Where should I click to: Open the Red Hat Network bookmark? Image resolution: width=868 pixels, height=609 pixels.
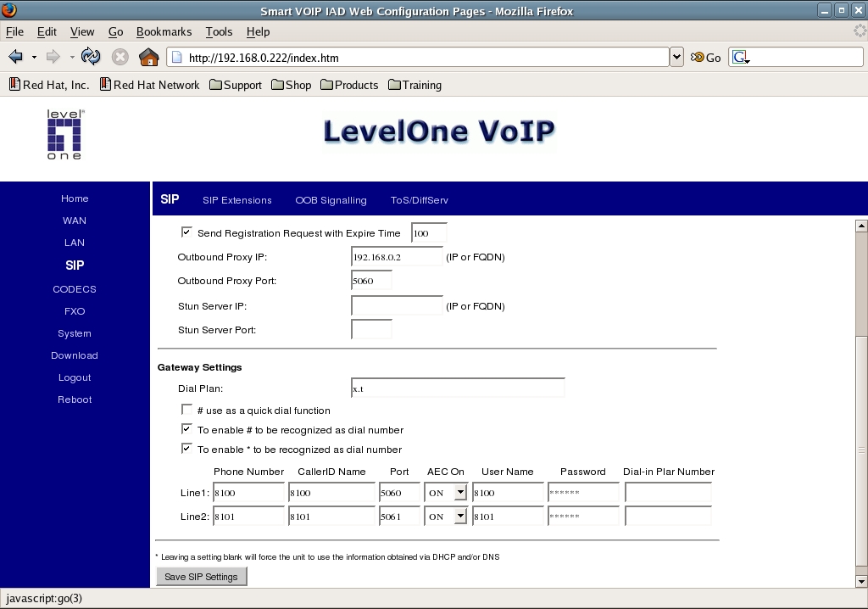[x=149, y=85]
